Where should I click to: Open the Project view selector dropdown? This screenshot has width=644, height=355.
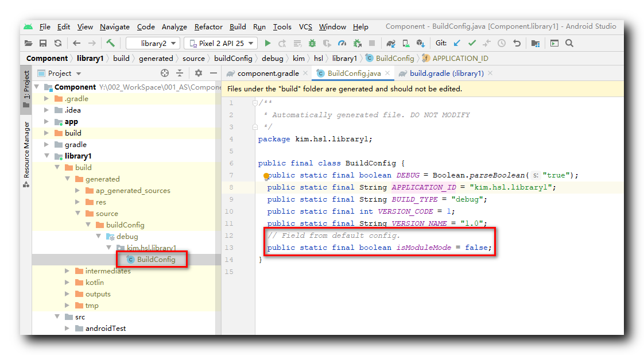[x=60, y=73]
